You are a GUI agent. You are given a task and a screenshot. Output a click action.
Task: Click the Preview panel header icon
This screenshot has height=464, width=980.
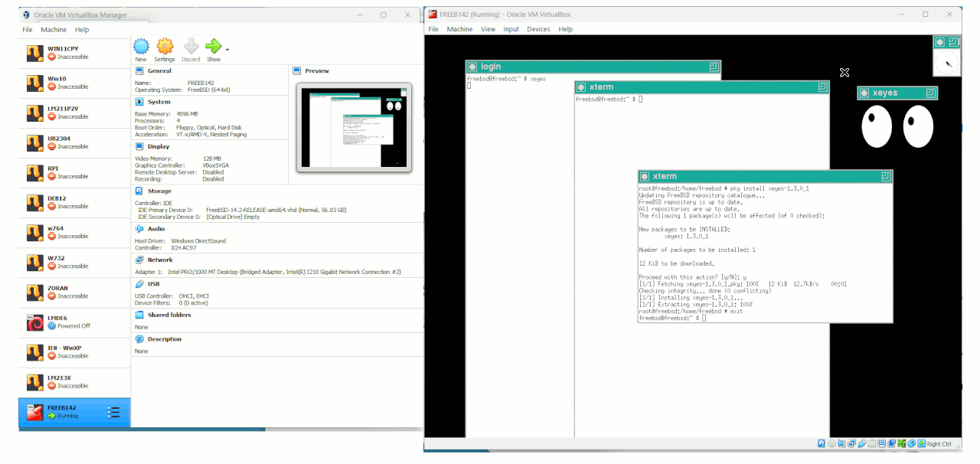pyautogui.click(x=297, y=70)
